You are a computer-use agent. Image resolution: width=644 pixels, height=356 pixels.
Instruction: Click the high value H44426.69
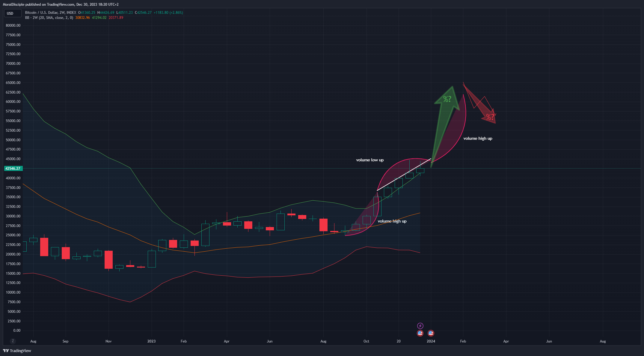click(106, 13)
